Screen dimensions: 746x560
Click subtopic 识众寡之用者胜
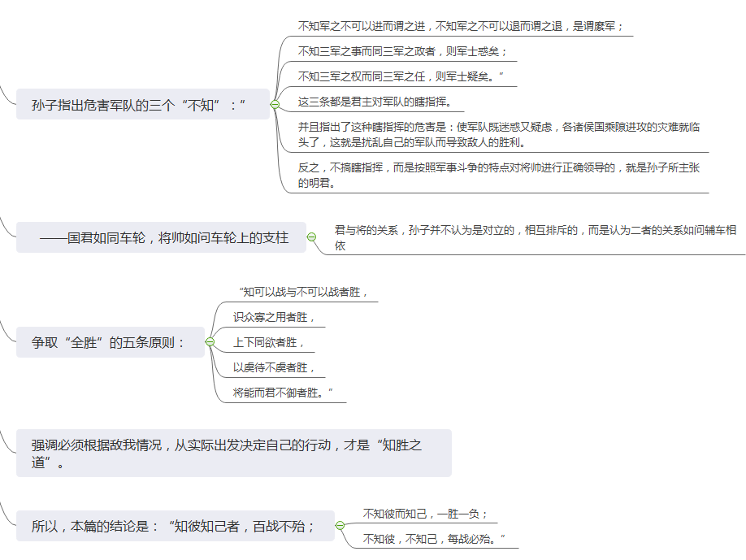(x=274, y=317)
